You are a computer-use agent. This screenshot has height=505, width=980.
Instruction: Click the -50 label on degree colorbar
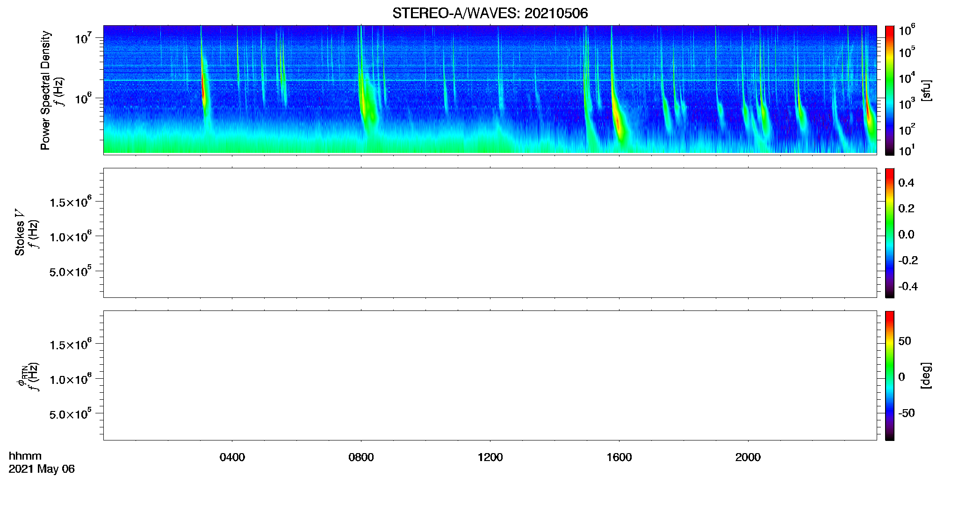click(x=907, y=413)
